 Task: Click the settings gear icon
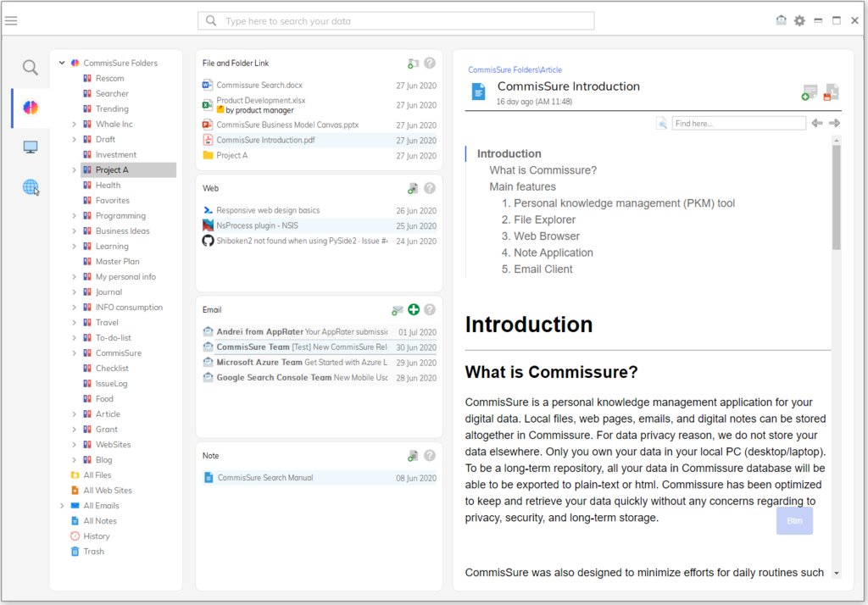799,21
